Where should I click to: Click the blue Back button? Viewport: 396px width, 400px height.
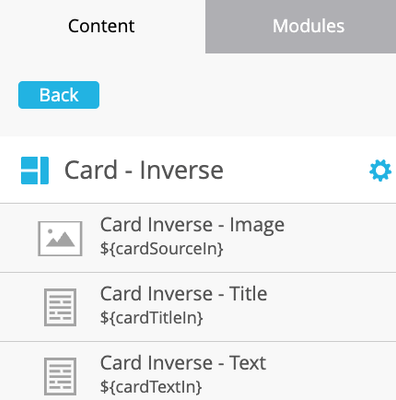[59, 95]
